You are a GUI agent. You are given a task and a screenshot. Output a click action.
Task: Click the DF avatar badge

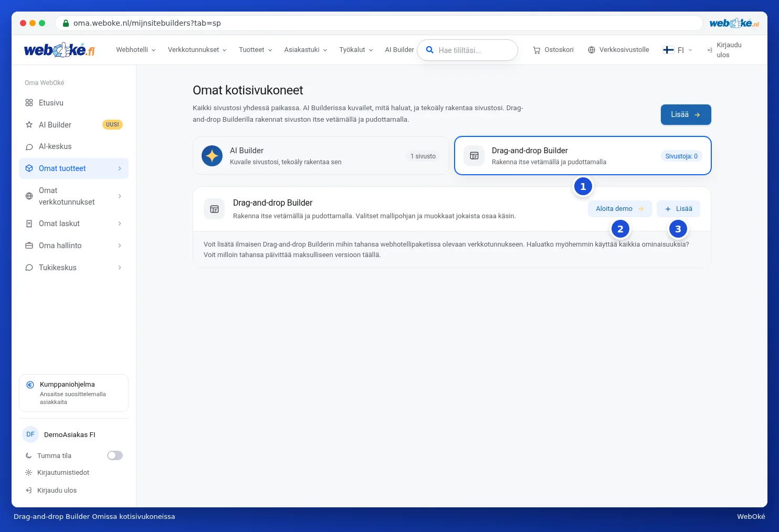30,434
